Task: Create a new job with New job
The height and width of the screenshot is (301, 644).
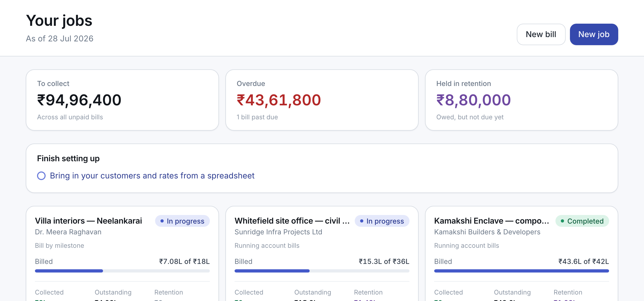Action: click(594, 34)
